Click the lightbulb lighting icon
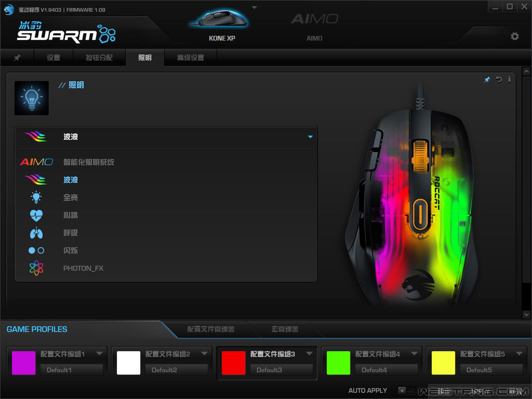 [x=32, y=98]
